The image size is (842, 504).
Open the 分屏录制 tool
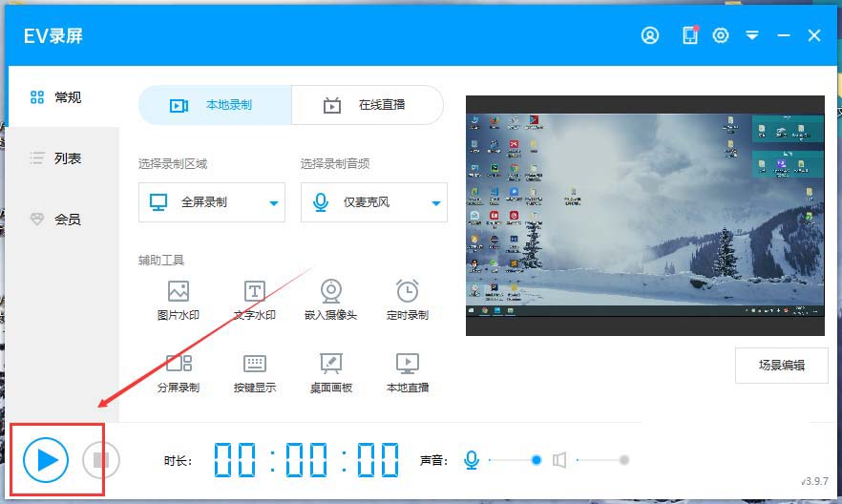click(x=179, y=373)
